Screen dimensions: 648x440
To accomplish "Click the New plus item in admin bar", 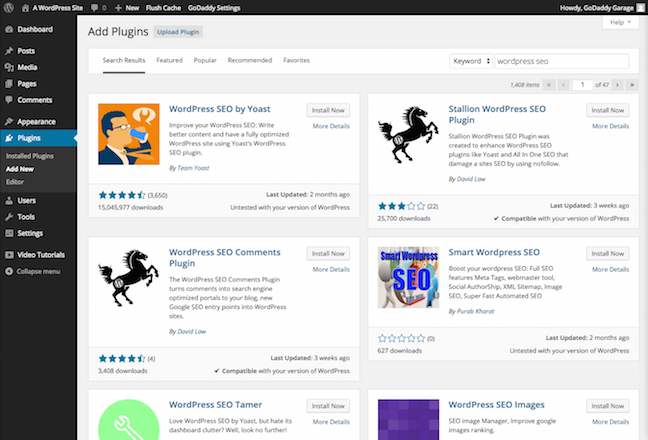I will click(x=127, y=8).
